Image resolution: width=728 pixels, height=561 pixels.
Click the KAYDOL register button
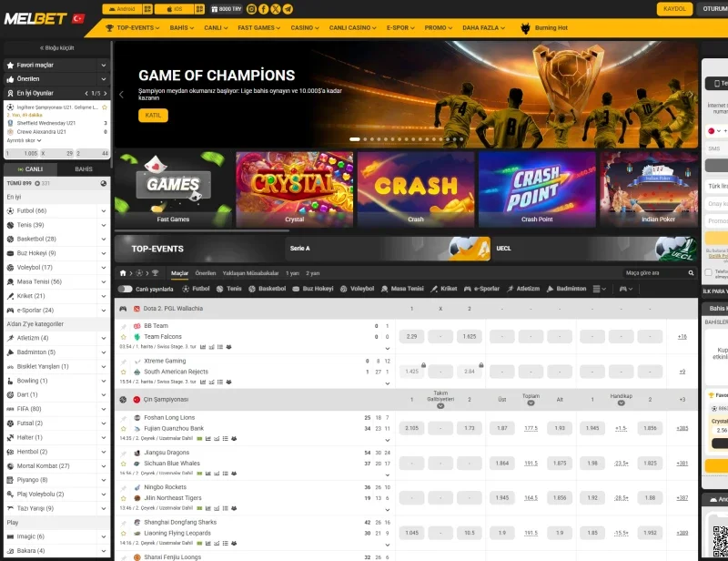tap(674, 9)
